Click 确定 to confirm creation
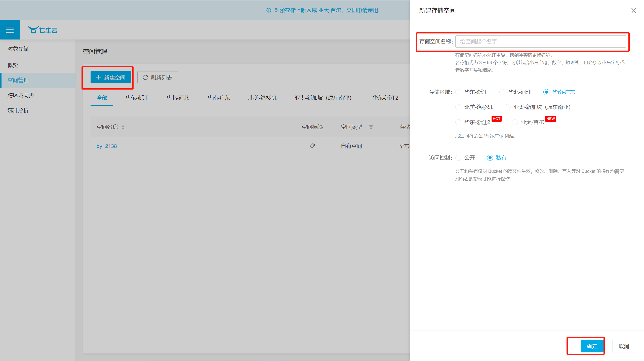Image resolution: width=644 pixels, height=361 pixels. [x=592, y=346]
